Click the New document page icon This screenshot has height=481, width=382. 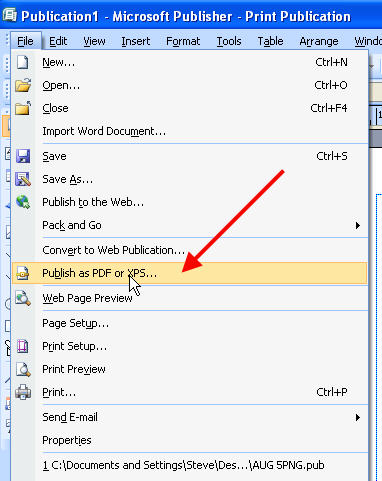pyautogui.click(x=22, y=62)
